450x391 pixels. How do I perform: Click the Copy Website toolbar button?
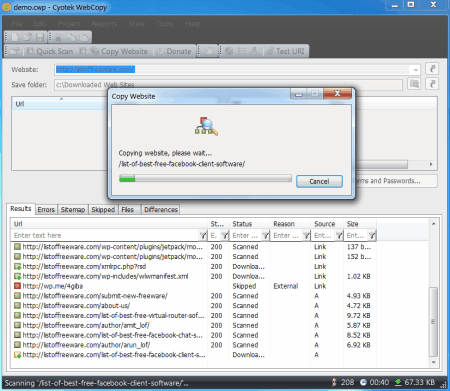pyautogui.click(x=119, y=51)
